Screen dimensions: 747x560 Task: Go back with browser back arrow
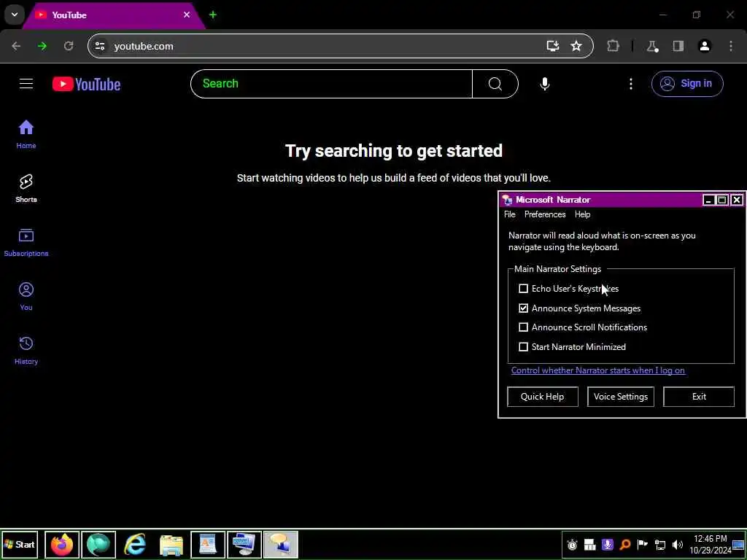(x=16, y=46)
